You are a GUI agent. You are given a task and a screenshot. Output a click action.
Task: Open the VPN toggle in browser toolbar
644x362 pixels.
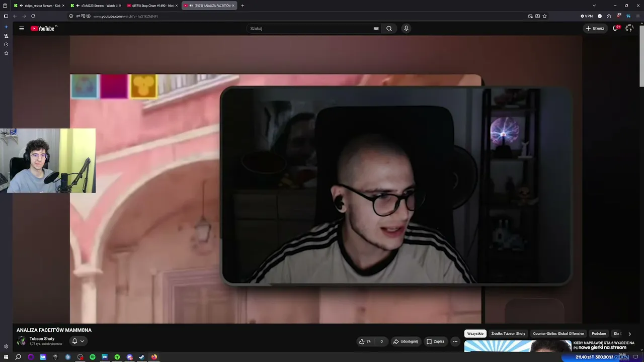[587, 16]
